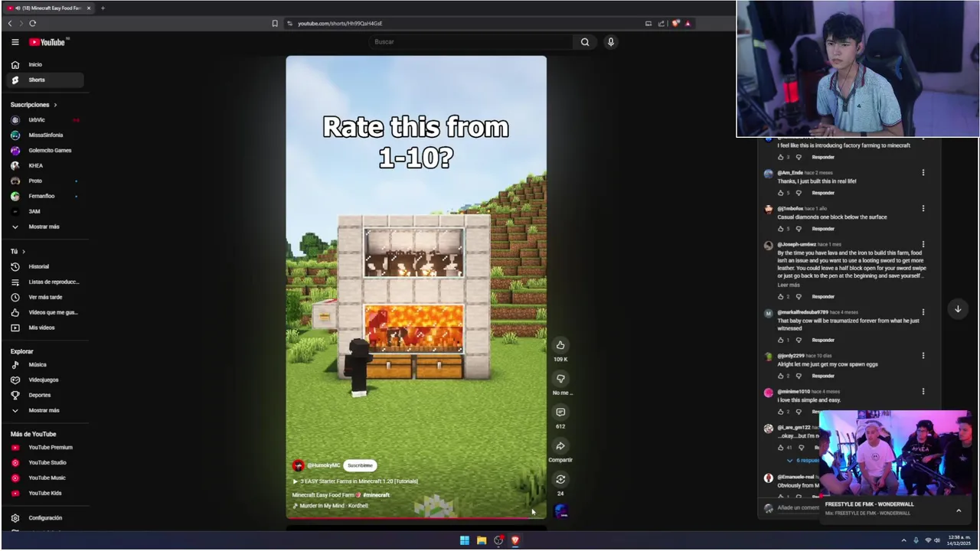Viewport: 980px width, 551px height.
Task: Click the browser address bar URL
Action: (340, 24)
